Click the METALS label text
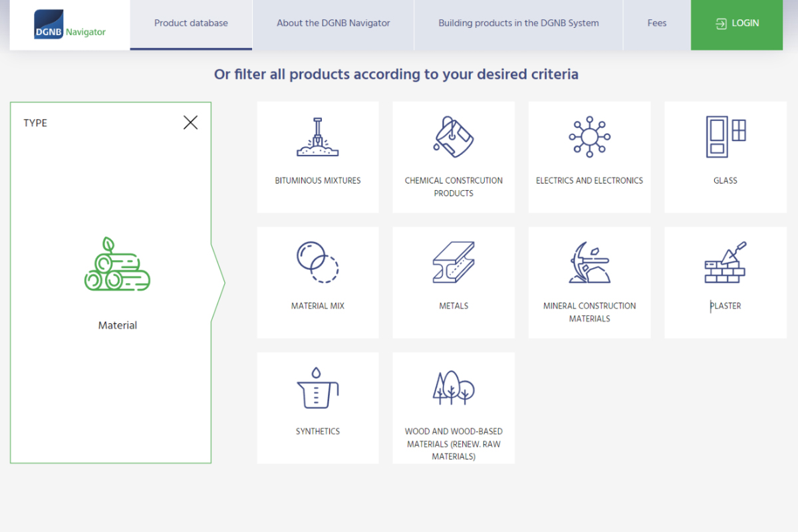 [454, 306]
